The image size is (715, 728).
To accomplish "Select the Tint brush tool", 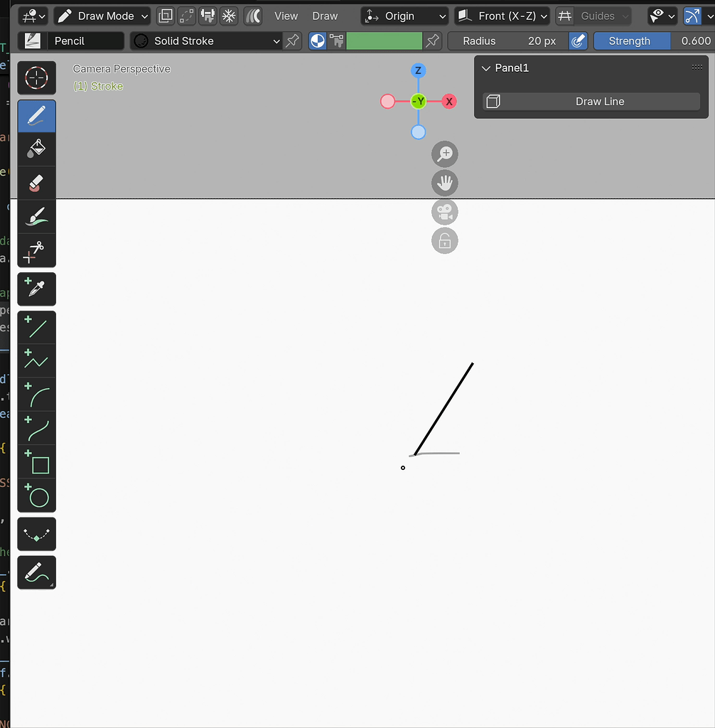I will [37, 216].
